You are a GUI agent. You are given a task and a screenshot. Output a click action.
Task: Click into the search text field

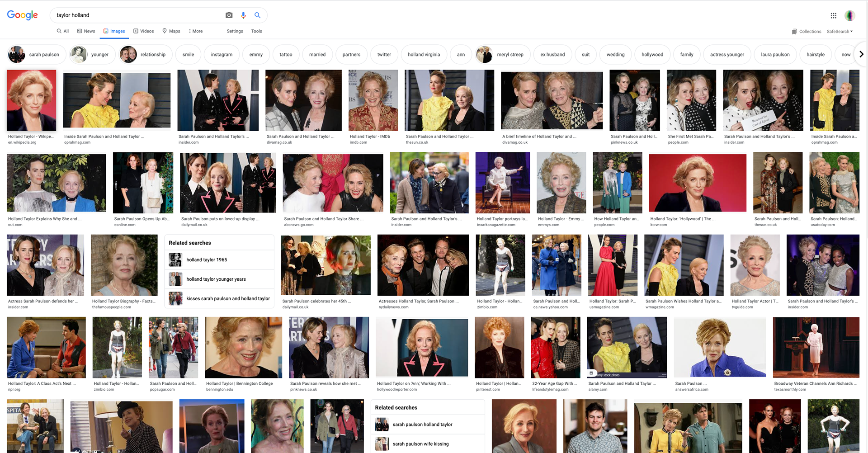pyautogui.click(x=138, y=15)
